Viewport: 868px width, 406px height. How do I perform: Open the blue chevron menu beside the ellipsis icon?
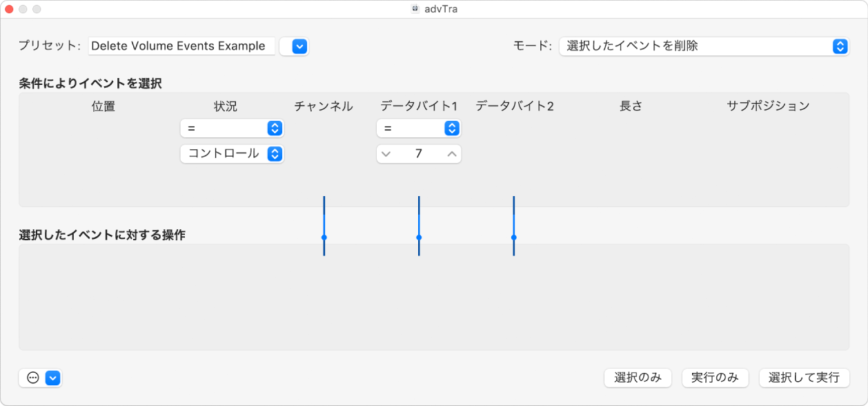pos(52,378)
